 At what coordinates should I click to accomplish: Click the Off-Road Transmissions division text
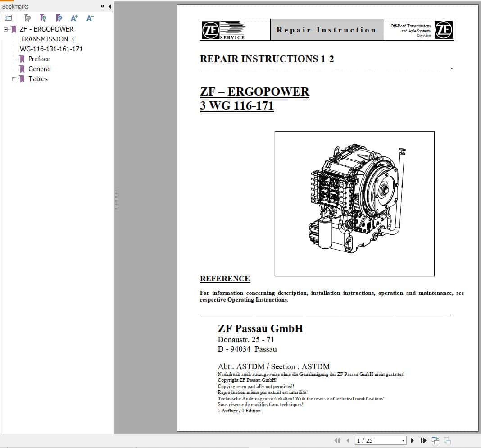pos(411,31)
